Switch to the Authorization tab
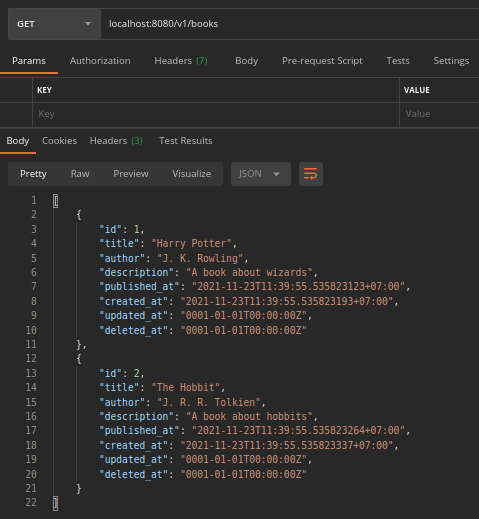 (100, 61)
